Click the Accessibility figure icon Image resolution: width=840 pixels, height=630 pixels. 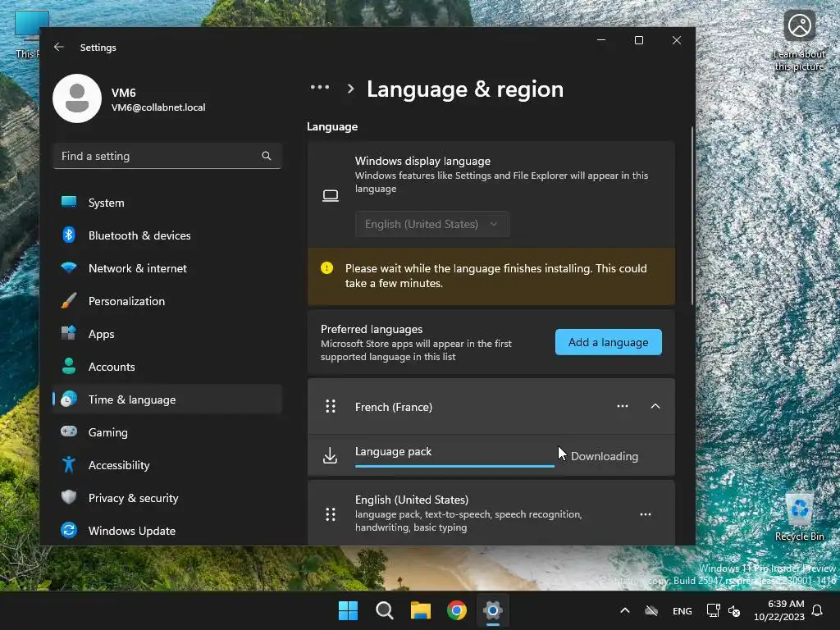(69, 464)
